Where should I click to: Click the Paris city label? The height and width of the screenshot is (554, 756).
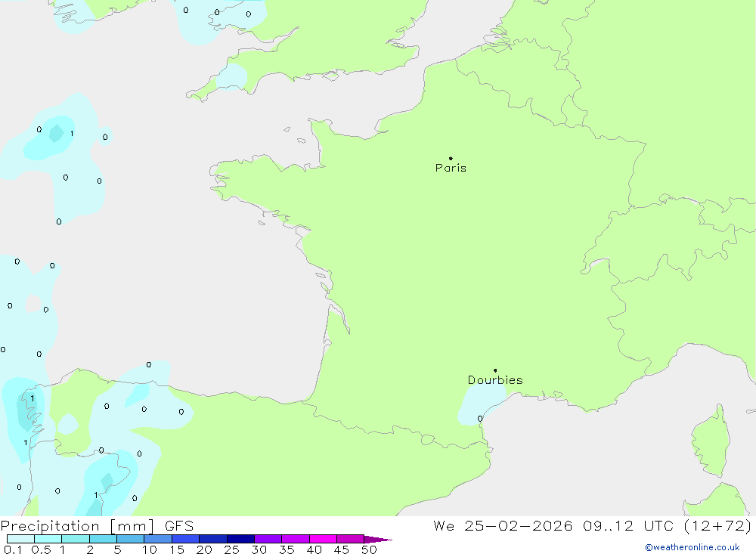(451, 168)
